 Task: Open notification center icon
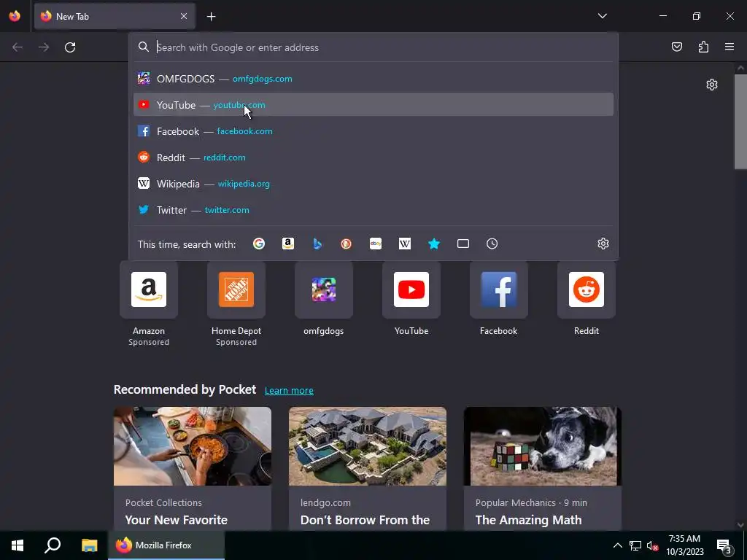click(724, 546)
